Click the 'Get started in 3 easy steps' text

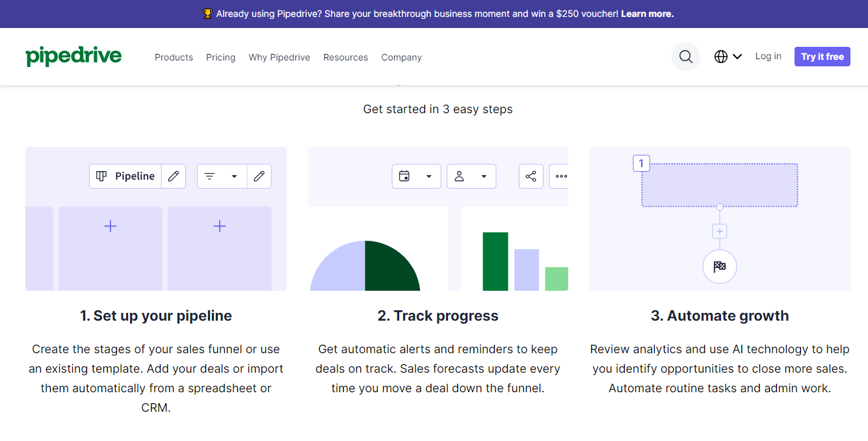click(x=438, y=109)
